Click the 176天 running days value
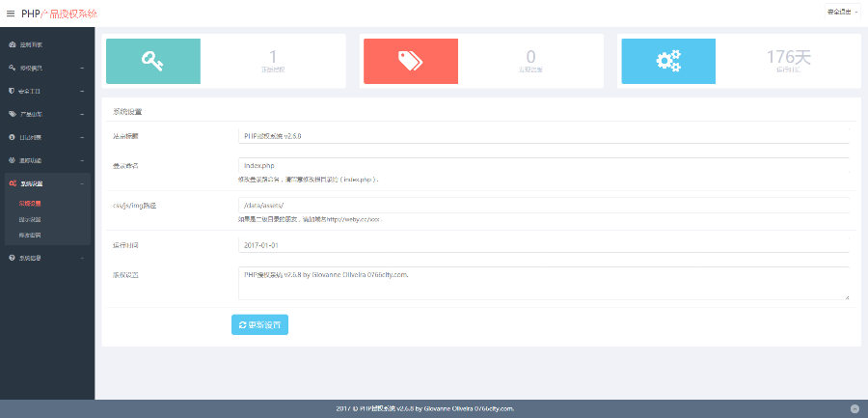868x418 pixels. click(788, 57)
